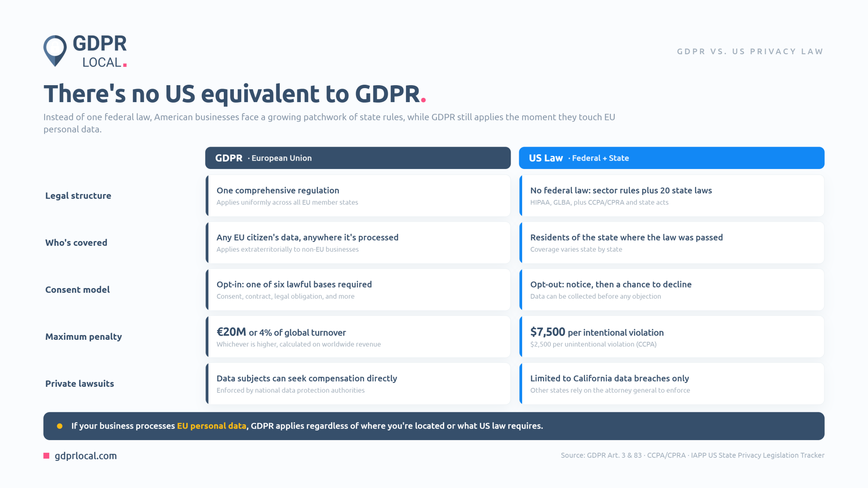This screenshot has height=488, width=868.
Task: Open the gdprlocal.com link
Action: (x=86, y=456)
